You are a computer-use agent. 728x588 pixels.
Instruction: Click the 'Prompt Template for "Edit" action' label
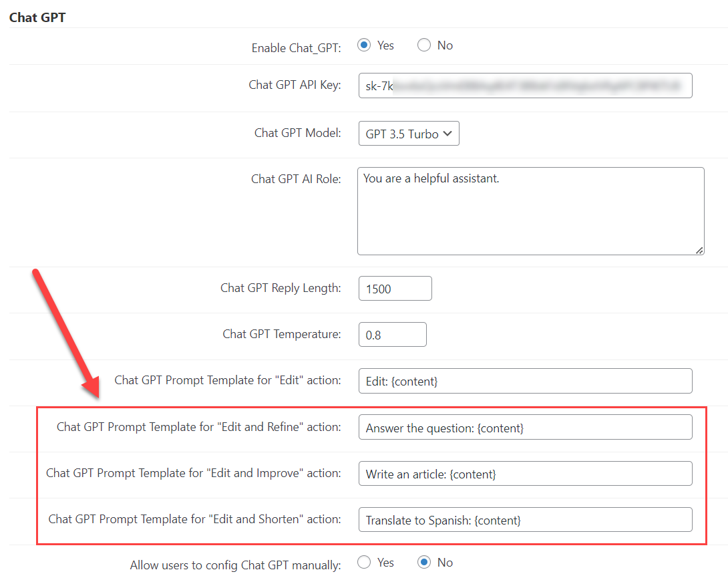[228, 380]
